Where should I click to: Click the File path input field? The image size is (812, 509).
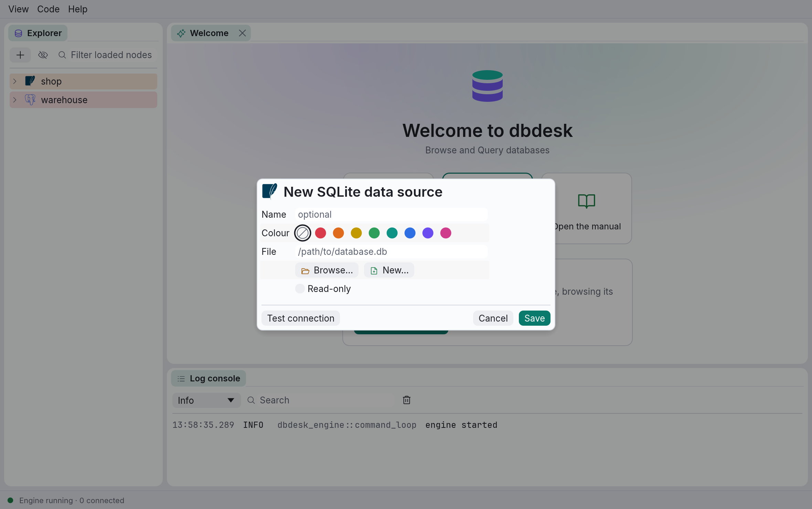pyautogui.click(x=392, y=252)
